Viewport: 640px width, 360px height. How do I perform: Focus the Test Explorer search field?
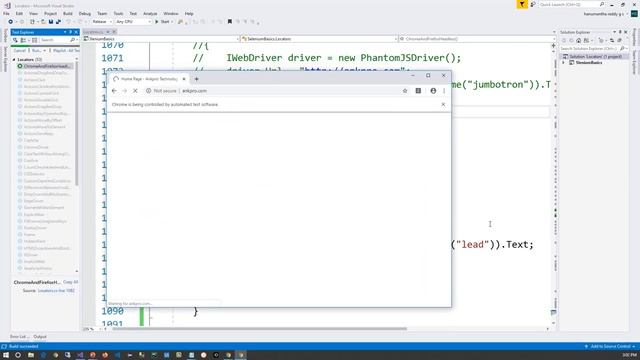pos(58,40)
